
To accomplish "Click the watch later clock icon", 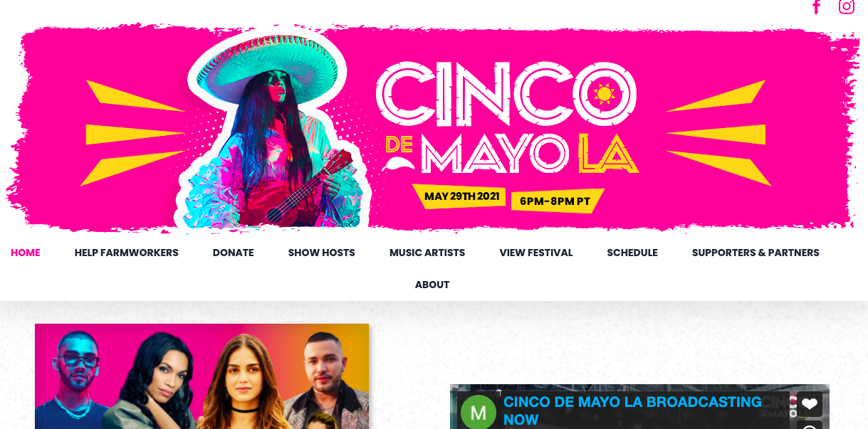I will [810, 425].
